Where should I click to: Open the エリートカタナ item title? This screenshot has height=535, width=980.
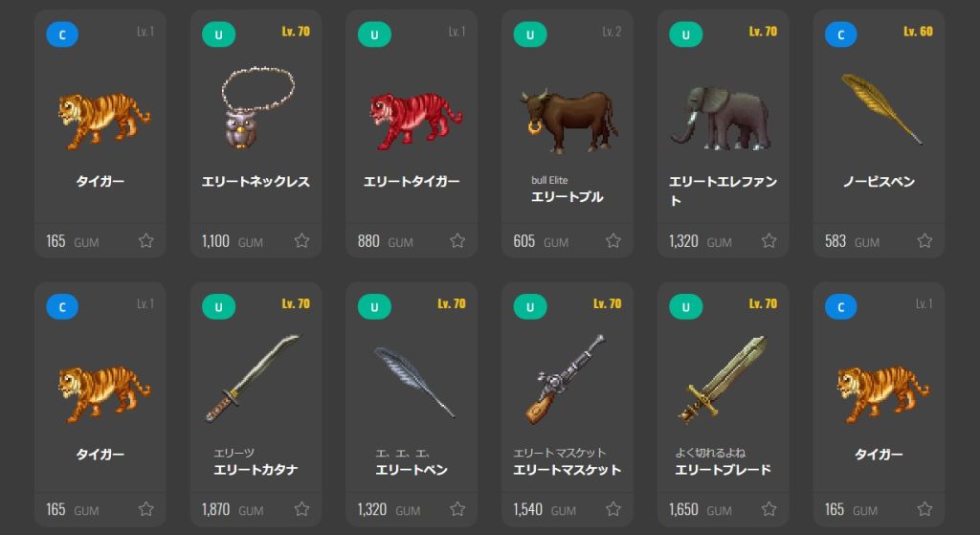pyautogui.click(x=256, y=469)
